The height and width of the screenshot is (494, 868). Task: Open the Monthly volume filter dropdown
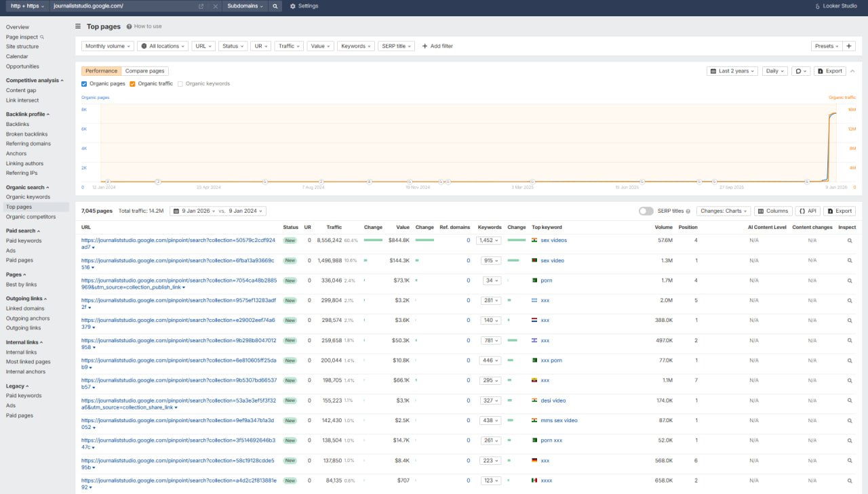point(108,46)
